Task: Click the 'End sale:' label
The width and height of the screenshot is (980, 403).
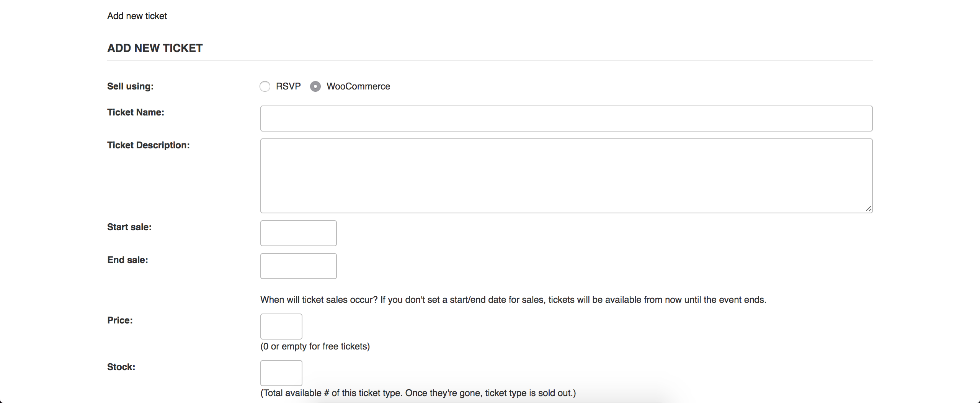Action: point(127,260)
